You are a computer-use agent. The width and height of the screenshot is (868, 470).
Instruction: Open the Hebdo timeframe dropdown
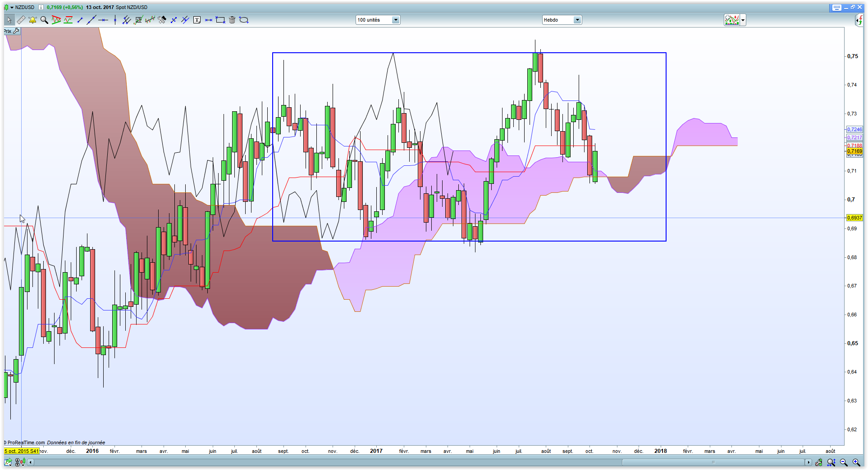562,20
